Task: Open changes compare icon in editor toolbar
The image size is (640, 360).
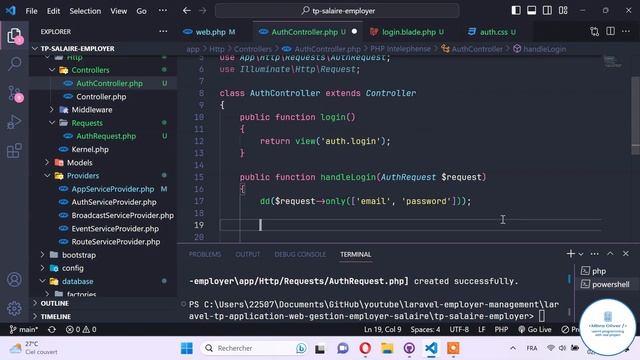Action: [594, 31]
